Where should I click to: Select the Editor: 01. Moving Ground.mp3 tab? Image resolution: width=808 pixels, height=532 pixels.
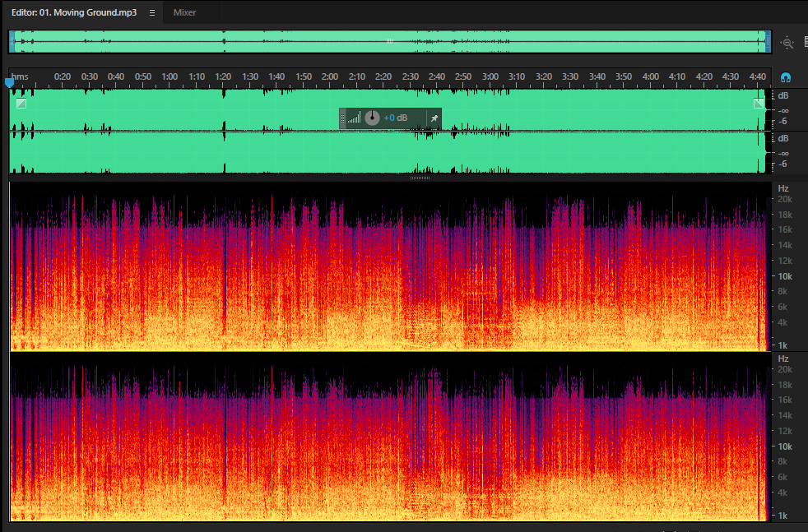point(74,12)
